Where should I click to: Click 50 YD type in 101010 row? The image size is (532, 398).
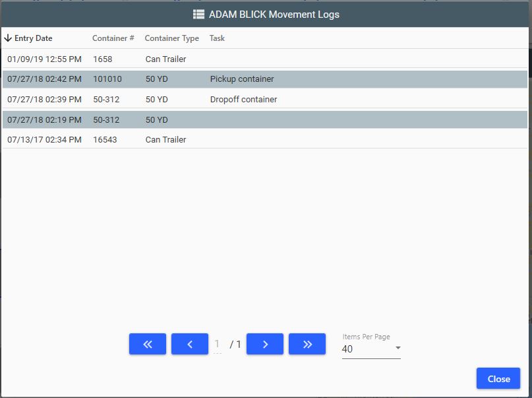click(157, 79)
